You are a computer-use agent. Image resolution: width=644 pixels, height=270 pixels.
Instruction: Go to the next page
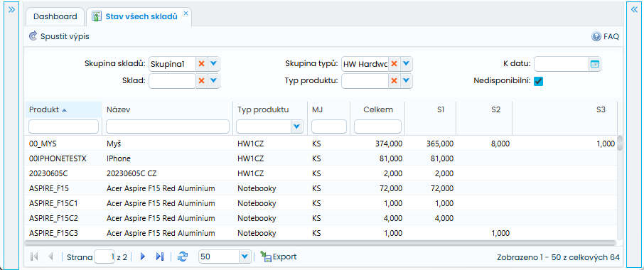pyautogui.click(x=143, y=257)
